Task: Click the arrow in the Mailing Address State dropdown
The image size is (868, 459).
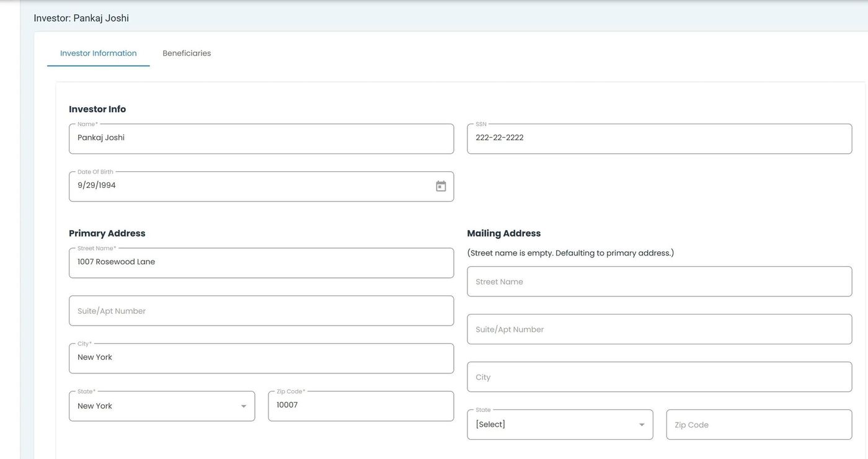Action: coord(642,425)
